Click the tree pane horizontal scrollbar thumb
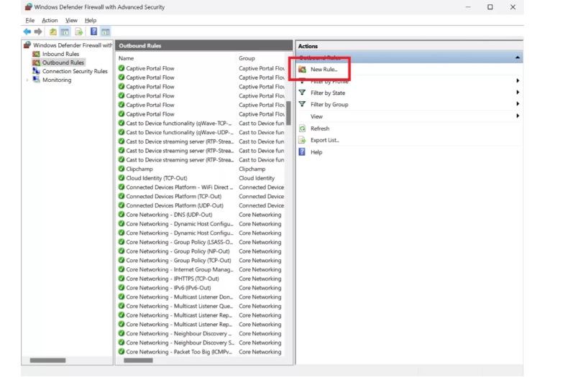The image size is (588, 377). point(47,360)
